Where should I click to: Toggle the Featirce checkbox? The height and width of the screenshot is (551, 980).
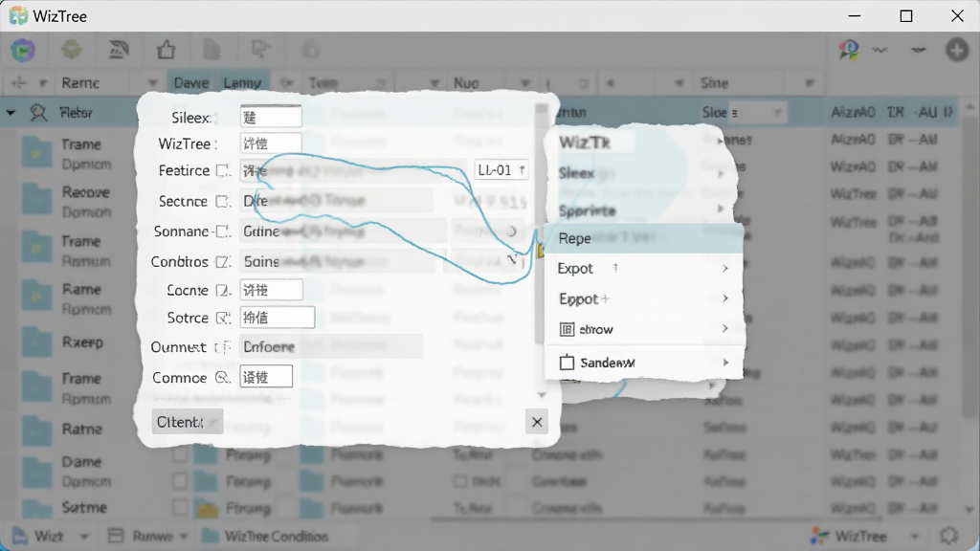222,170
